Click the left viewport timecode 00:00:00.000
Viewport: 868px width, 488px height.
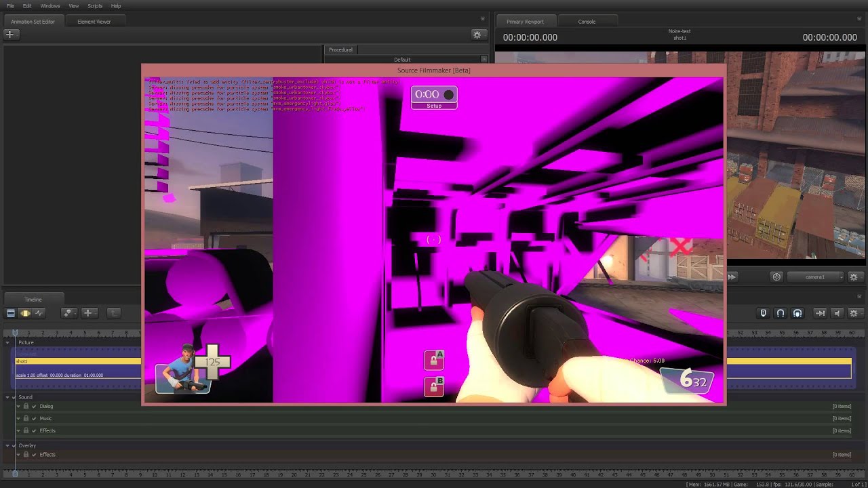530,37
